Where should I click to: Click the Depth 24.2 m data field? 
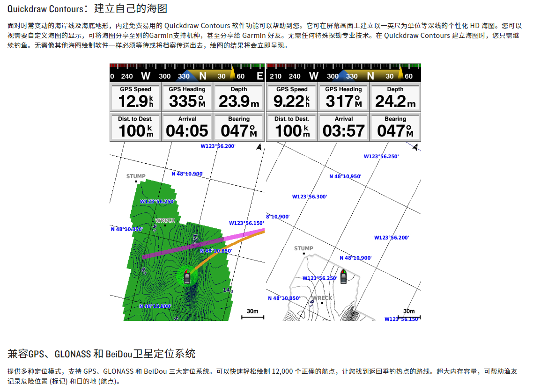click(395, 97)
